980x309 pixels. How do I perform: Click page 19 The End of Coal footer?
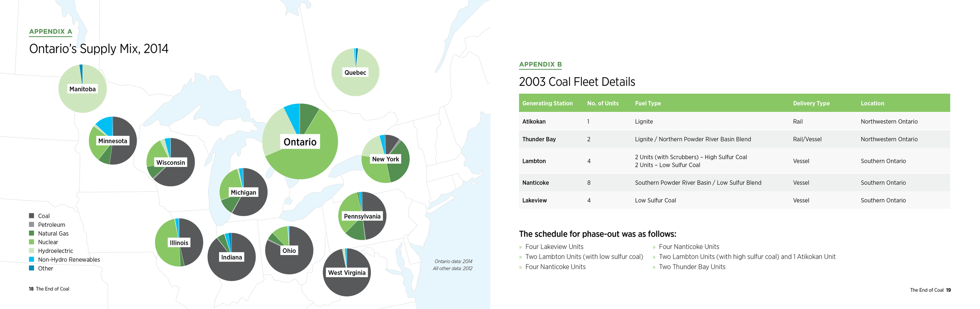coord(930,290)
